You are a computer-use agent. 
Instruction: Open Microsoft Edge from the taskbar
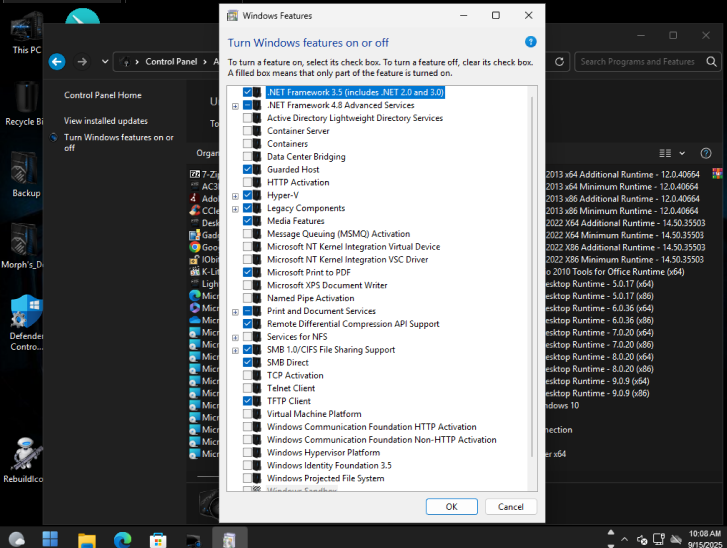click(x=122, y=540)
